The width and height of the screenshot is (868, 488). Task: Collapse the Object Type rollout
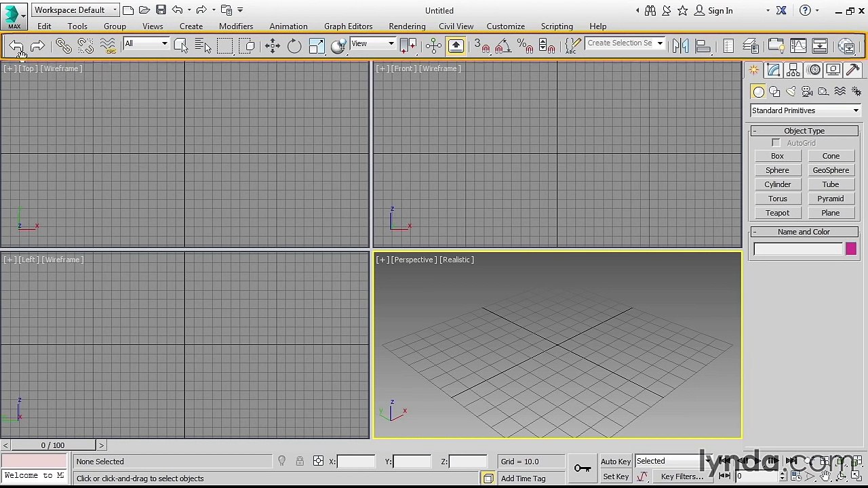click(x=804, y=131)
